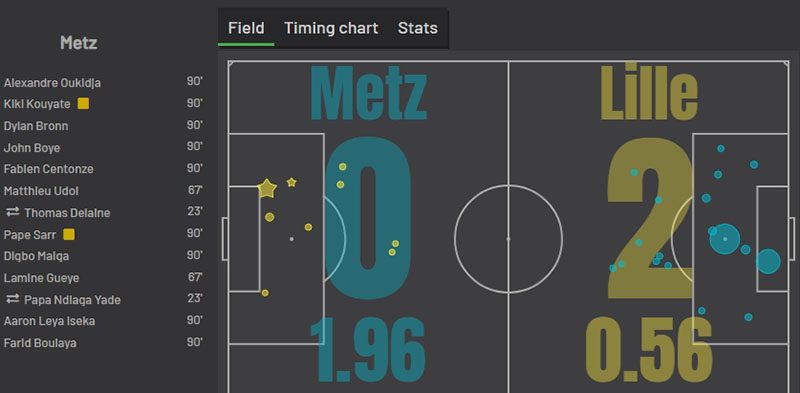Click the largest cyan shot circle near penalty spot

click(724, 239)
